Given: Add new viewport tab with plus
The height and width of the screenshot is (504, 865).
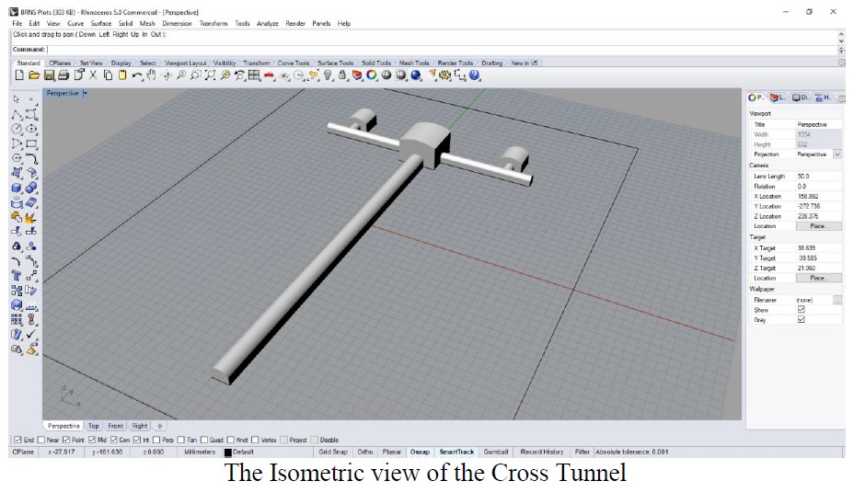Looking at the screenshot, I should pos(160,426).
